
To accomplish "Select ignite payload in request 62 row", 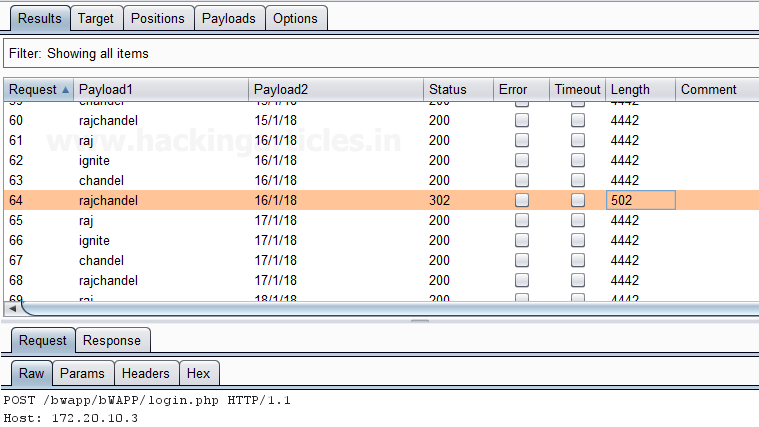I will point(94,161).
